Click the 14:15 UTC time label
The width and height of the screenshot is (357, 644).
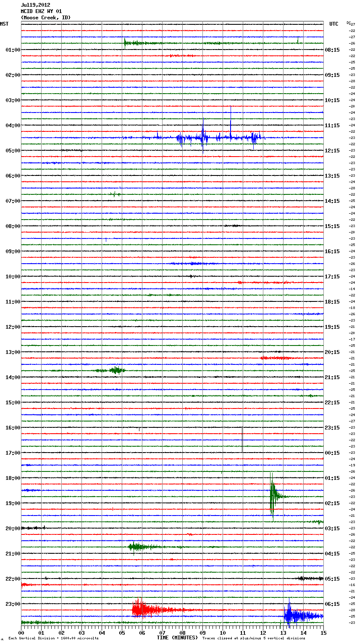click(x=332, y=201)
